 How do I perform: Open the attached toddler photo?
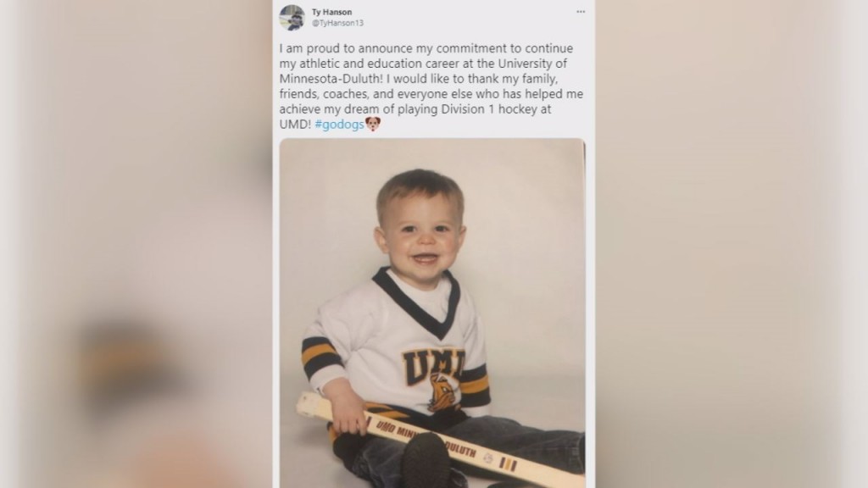pos(431,313)
